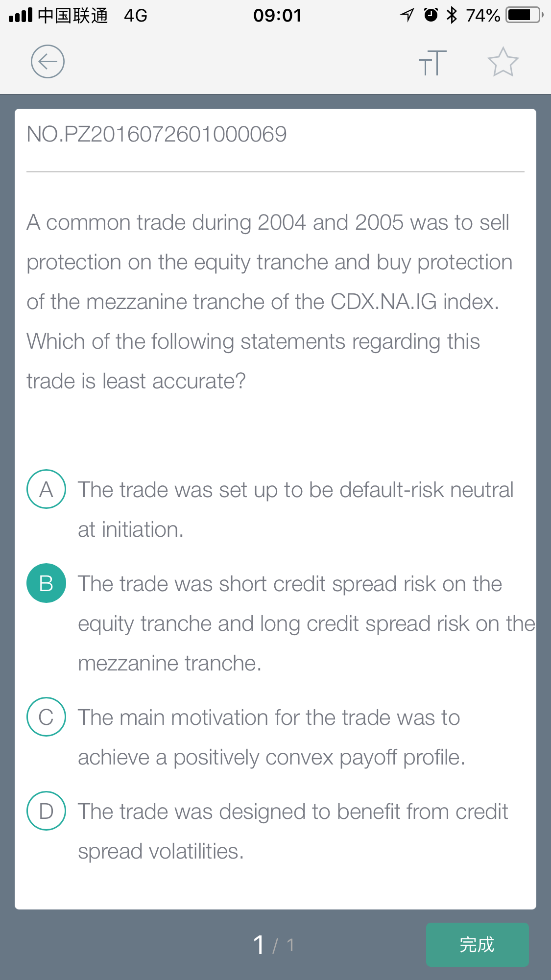Tap the 完成 finish button
The width and height of the screenshot is (551, 980).
click(x=477, y=944)
